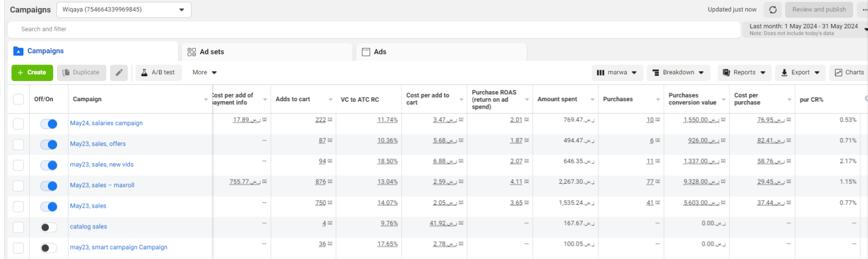Expand the Wiqaya account dropdown
Screen dimensions: 868x259
click(x=123, y=10)
